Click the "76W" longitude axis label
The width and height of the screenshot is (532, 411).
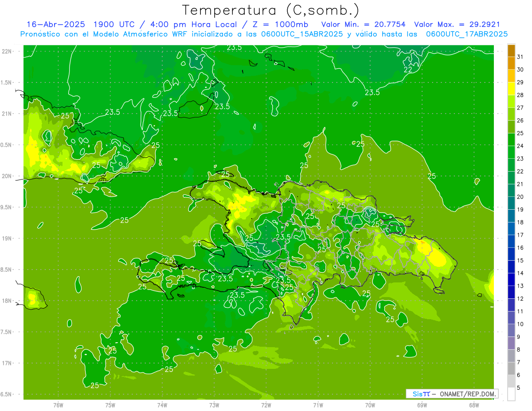(x=58, y=405)
